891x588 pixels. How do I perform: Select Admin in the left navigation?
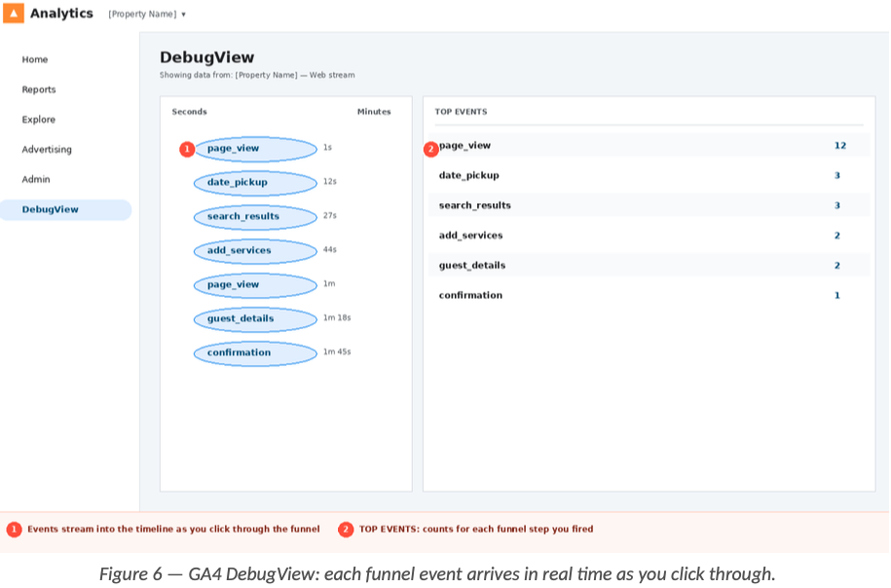click(36, 180)
